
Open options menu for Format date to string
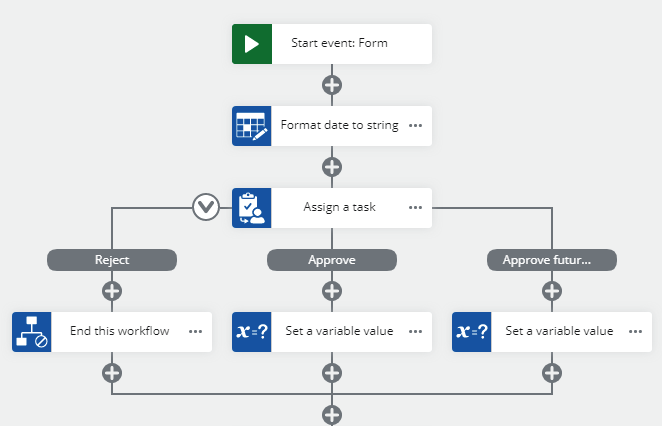coord(416,126)
